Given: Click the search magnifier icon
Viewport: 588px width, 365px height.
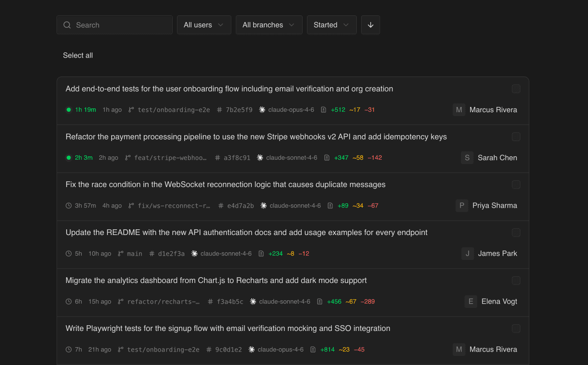Looking at the screenshot, I should tap(67, 24).
